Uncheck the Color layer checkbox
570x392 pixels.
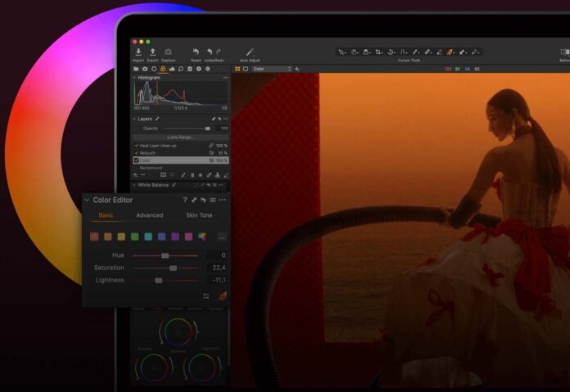(136, 160)
